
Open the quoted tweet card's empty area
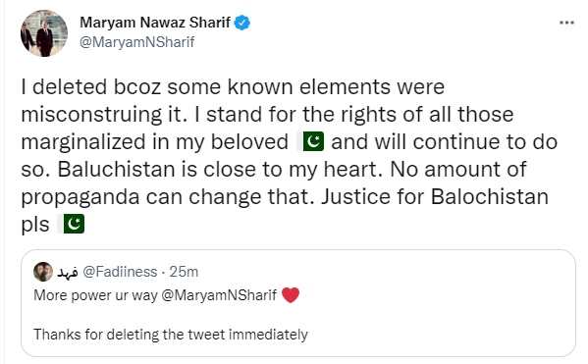(431, 315)
